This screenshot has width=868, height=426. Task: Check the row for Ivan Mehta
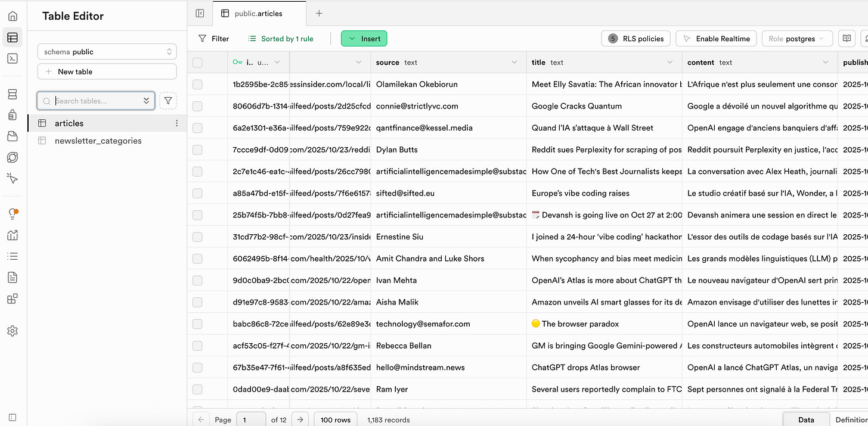point(197,280)
